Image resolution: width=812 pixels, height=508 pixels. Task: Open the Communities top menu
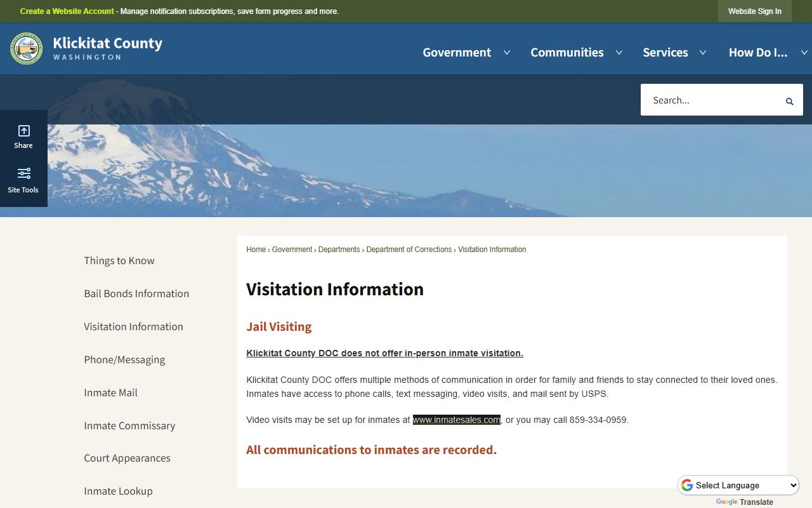tap(567, 53)
